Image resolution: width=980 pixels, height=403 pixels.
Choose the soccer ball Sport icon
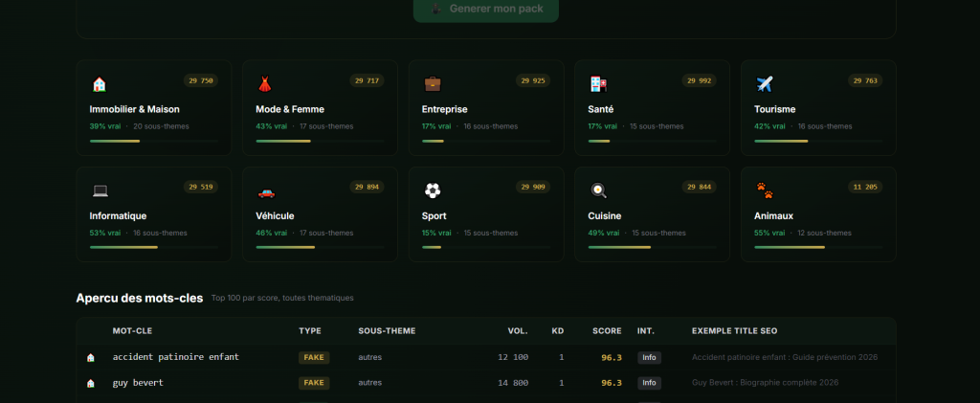433,190
